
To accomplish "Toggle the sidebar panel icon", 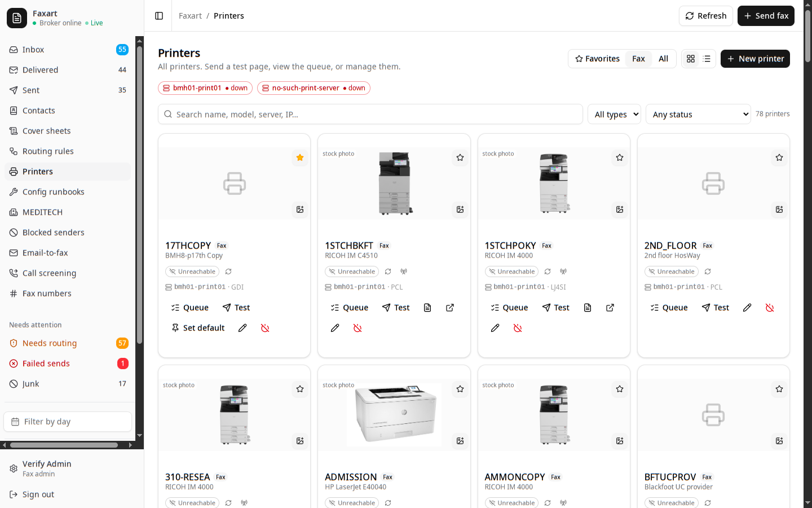I will pyautogui.click(x=159, y=16).
